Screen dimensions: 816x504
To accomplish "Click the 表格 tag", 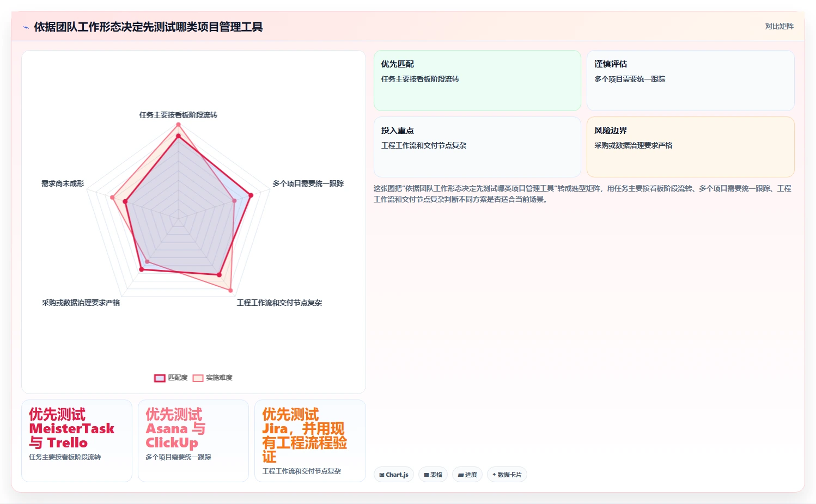I will point(433,475).
